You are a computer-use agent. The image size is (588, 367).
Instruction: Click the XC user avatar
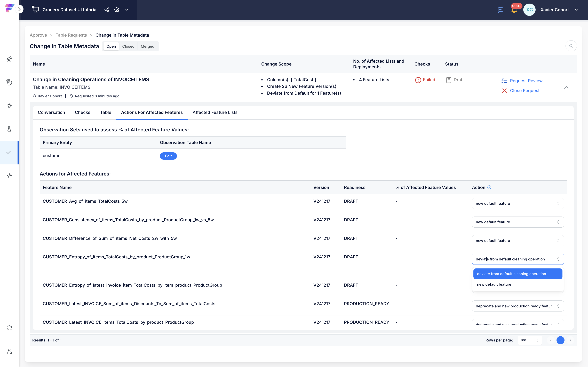click(529, 10)
